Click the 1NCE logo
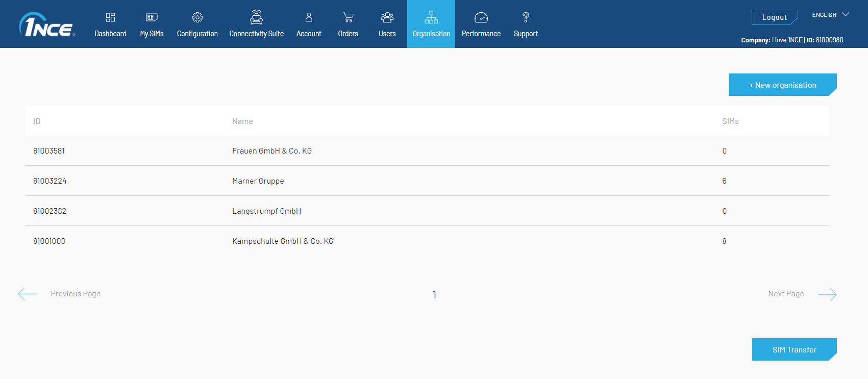The height and width of the screenshot is (379, 868). 47,25
